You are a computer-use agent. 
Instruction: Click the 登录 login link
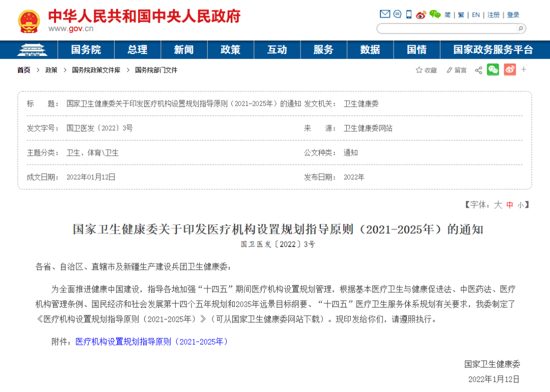pyautogui.click(x=513, y=15)
